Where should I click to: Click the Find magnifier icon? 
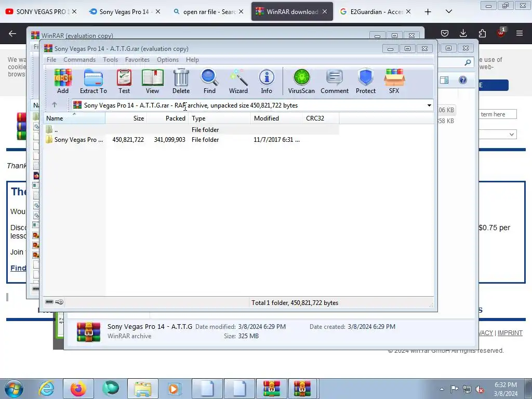209,81
